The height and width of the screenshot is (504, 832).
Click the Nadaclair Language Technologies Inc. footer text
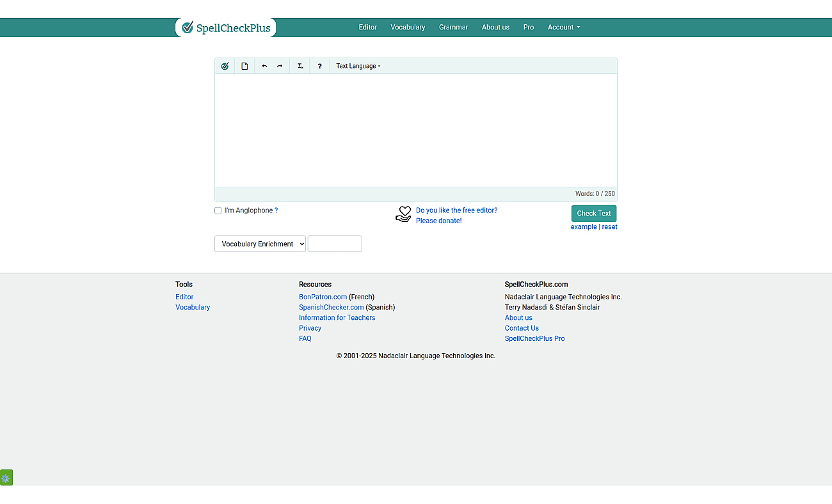563,297
